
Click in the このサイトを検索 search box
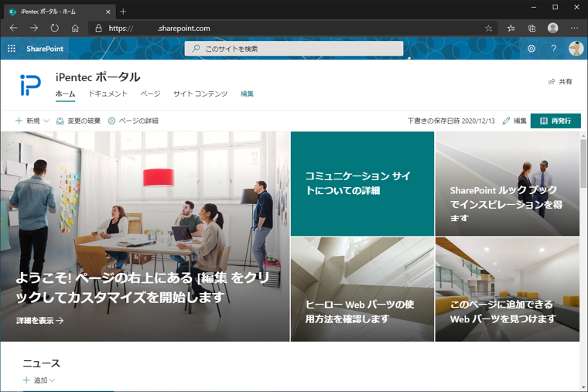point(294,49)
